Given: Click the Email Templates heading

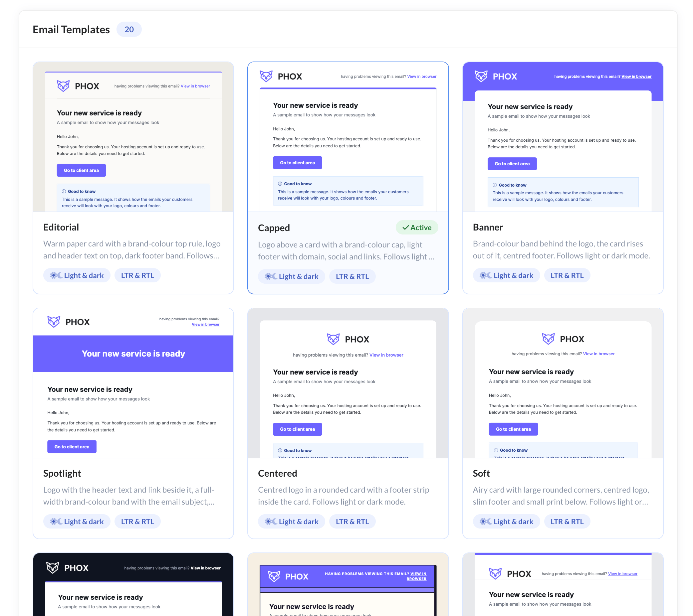Looking at the screenshot, I should pyautogui.click(x=71, y=30).
